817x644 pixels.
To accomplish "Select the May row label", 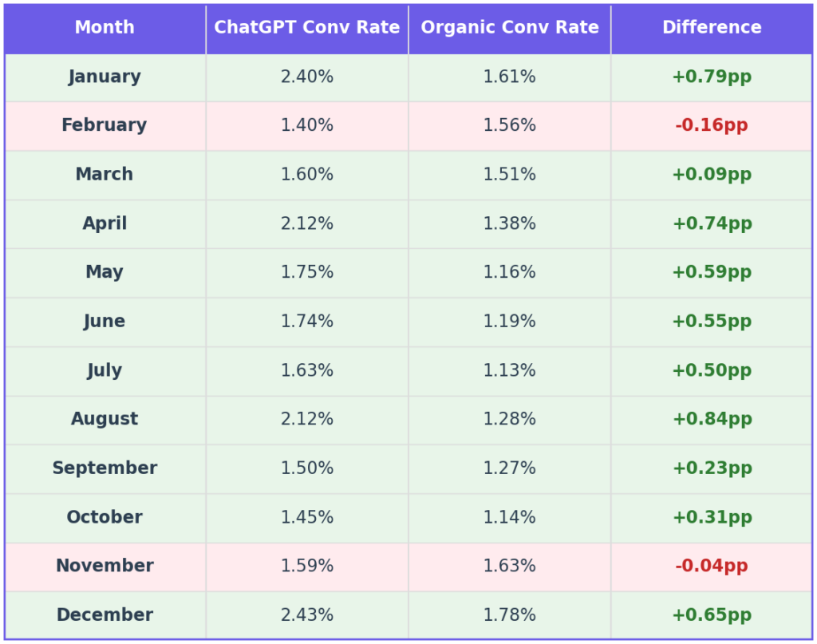I will (105, 273).
